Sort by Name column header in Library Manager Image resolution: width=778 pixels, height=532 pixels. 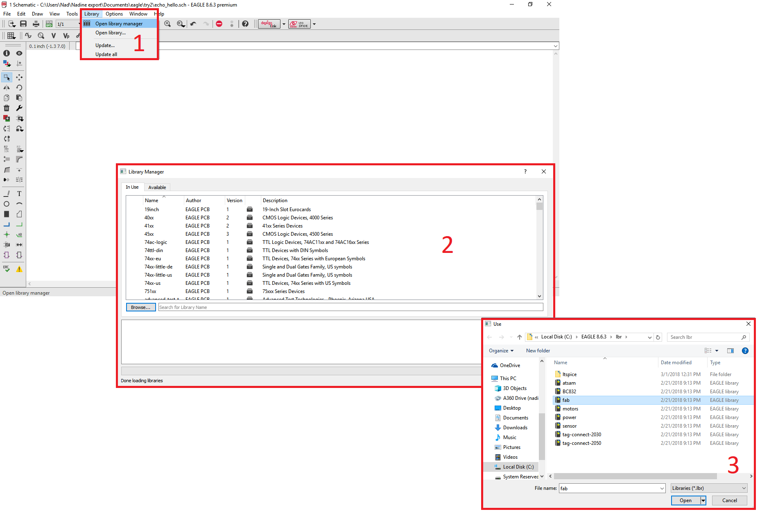pos(163,201)
